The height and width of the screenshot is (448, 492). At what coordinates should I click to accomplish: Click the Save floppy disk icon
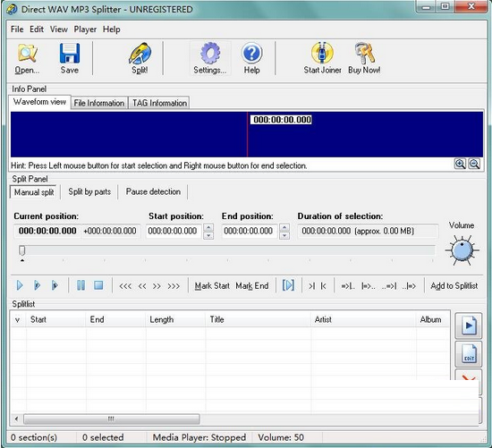point(70,59)
